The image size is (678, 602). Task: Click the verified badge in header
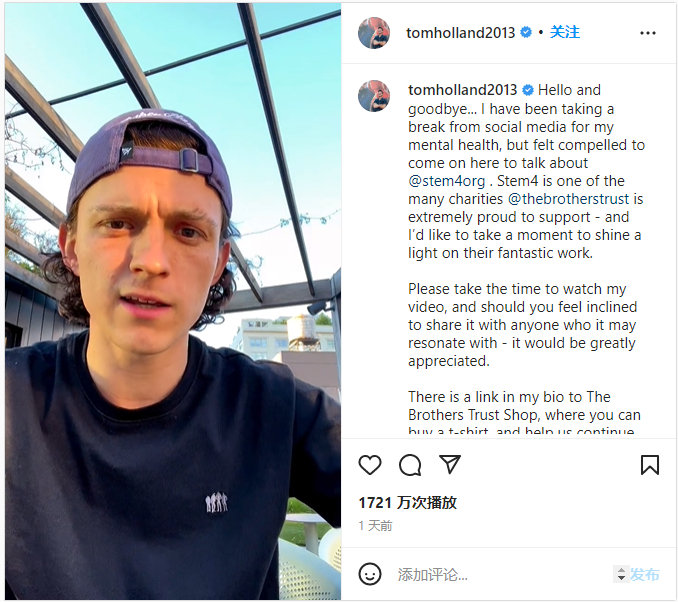526,32
